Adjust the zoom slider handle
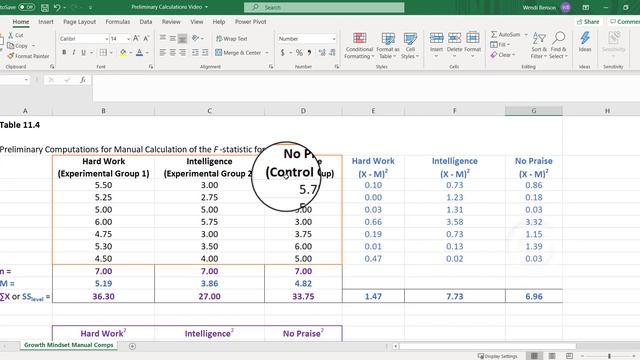The width and height of the screenshot is (640, 360). (609, 356)
